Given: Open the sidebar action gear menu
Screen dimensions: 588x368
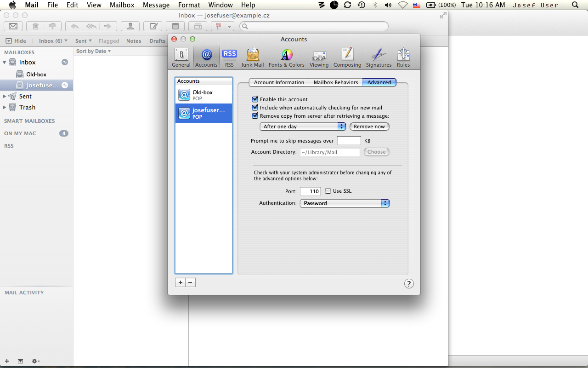Looking at the screenshot, I should pos(36,361).
